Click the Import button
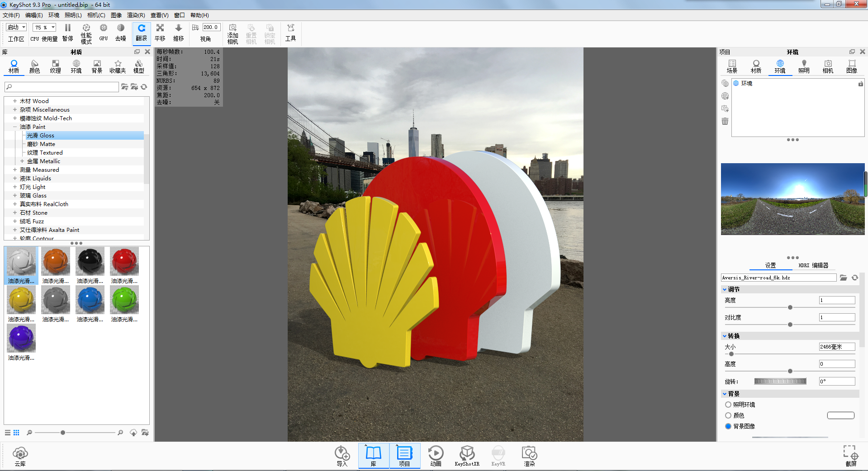 point(342,456)
